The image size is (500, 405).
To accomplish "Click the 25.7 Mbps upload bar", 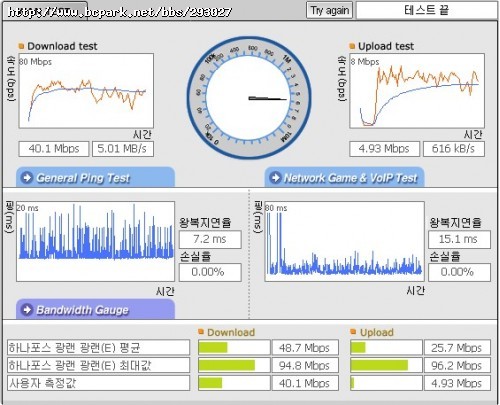I will point(386,348).
